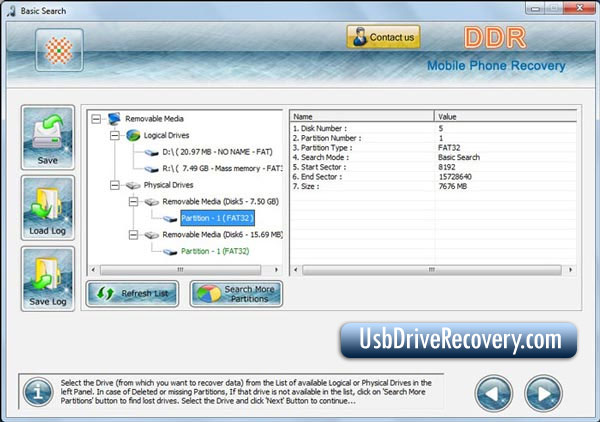Click the Contact us button
The height and width of the screenshot is (422, 600).
coord(383,37)
